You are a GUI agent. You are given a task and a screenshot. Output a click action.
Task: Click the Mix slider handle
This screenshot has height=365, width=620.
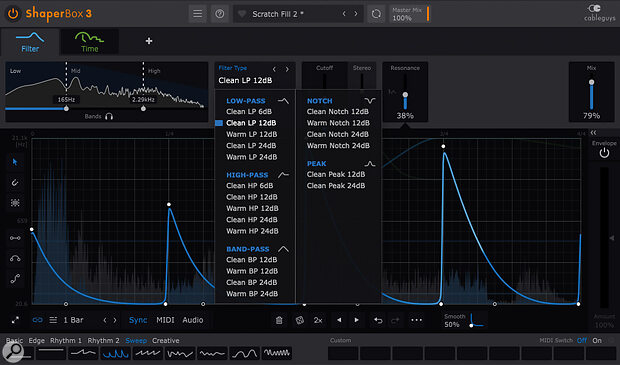[x=591, y=82]
